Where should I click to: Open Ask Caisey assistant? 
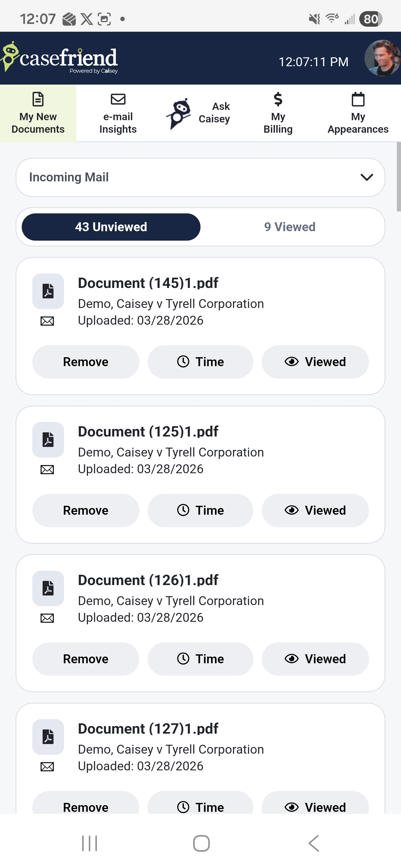pyautogui.click(x=198, y=113)
